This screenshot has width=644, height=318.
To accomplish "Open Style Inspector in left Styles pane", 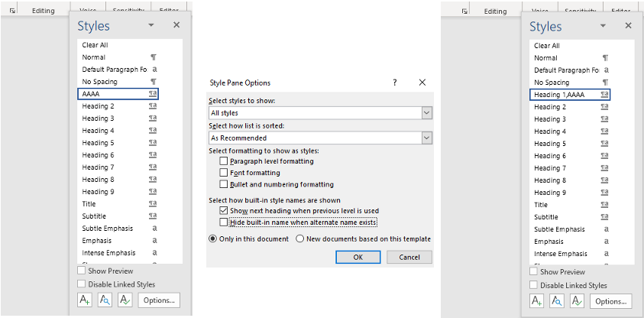I will (105, 300).
